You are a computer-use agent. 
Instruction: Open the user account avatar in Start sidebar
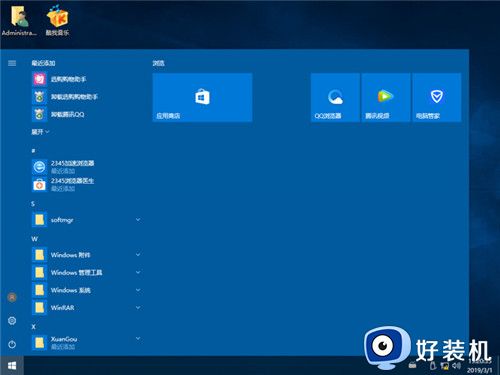[12, 297]
